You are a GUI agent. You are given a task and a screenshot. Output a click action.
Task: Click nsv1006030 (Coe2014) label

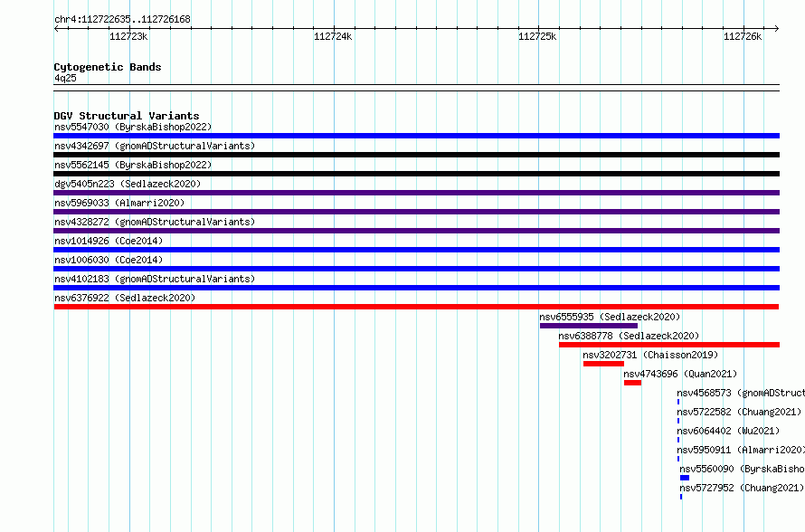[x=109, y=260]
